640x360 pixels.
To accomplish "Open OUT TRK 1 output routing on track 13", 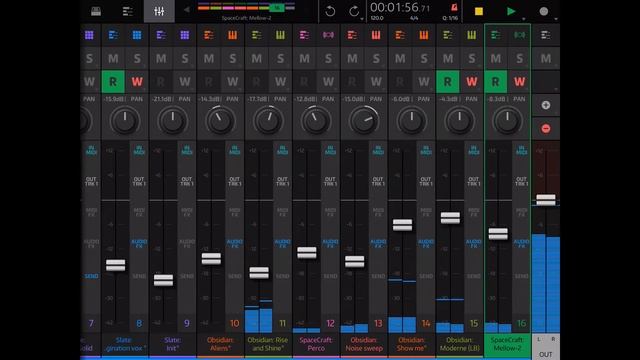I will point(378,181).
